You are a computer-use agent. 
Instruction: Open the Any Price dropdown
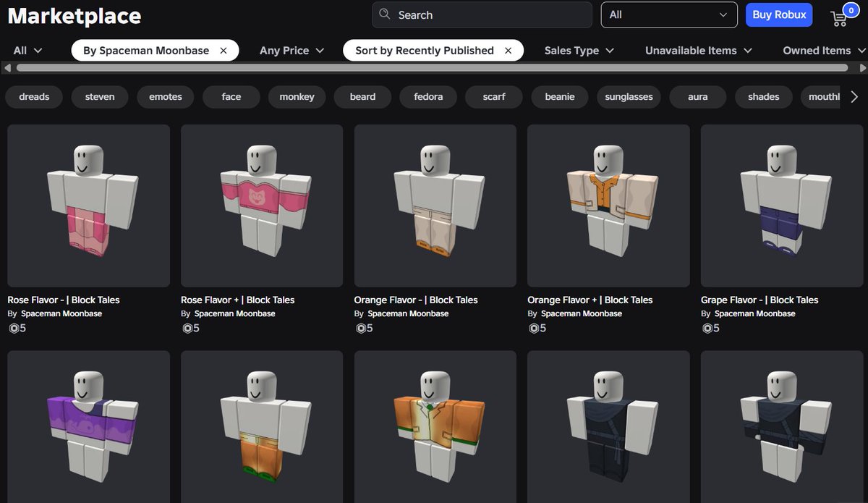pyautogui.click(x=292, y=51)
